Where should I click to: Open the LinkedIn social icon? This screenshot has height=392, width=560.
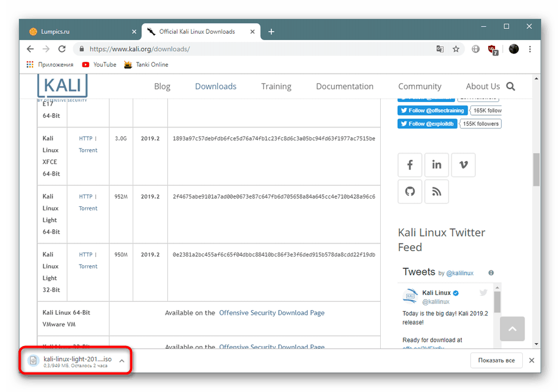point(436,165)
